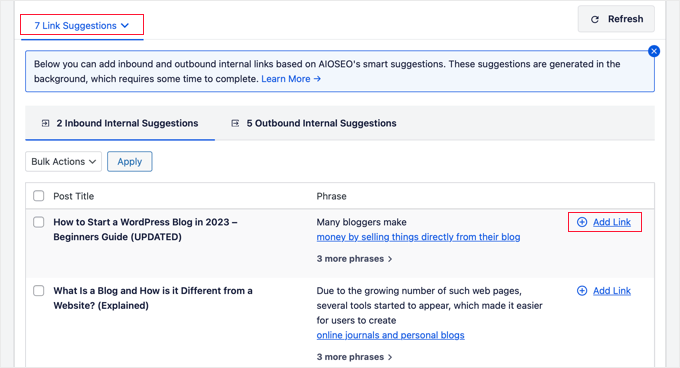This screenshot has height=368, width=680.
Task: Click the 'Many bloggers make' phrase text
Action: [362, 222]
